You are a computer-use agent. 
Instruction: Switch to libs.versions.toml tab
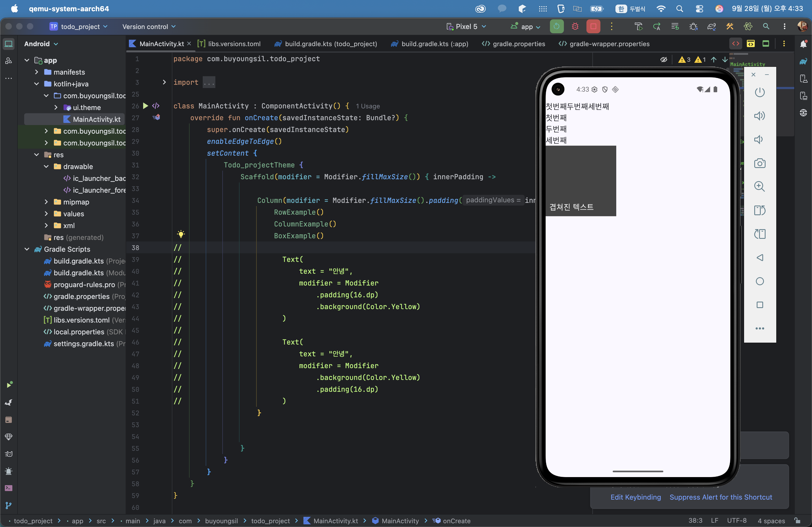tap(229, 44)
